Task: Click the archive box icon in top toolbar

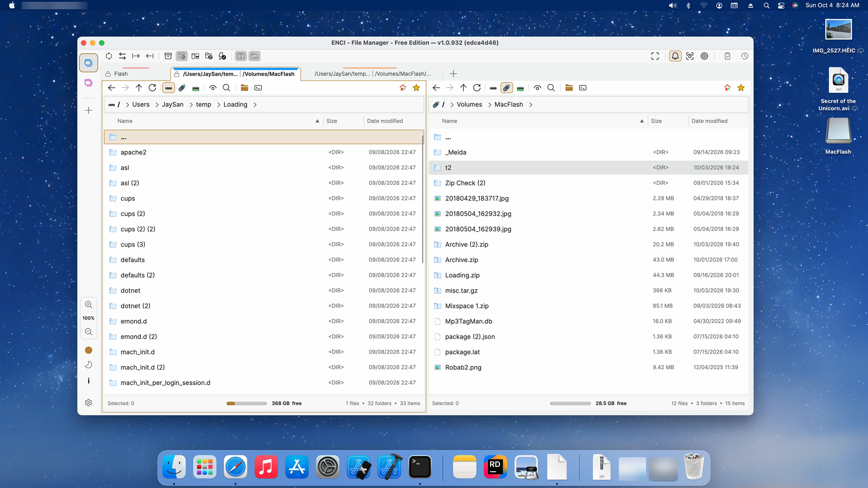Action: 168,56
